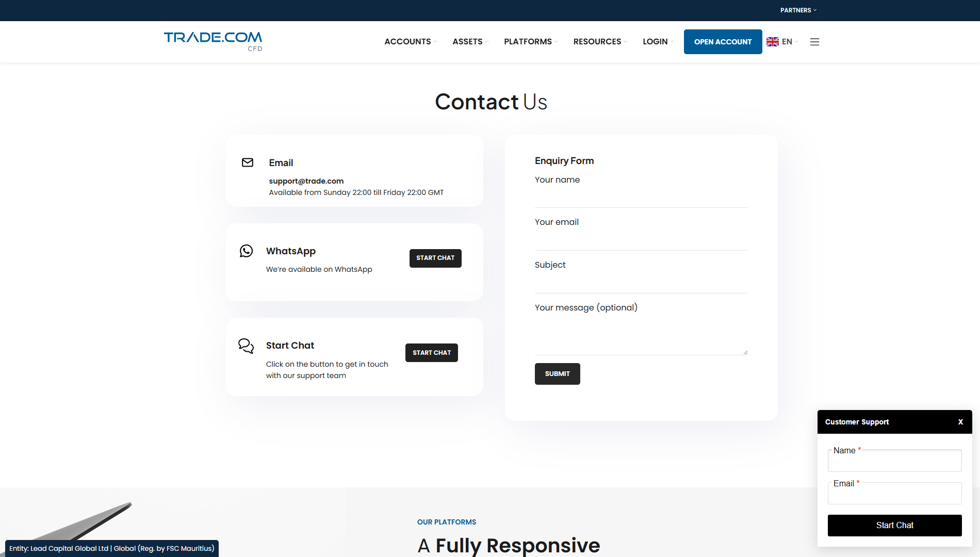The height and width of the screenshot is (557, 980).
Task: Click the Your message text area
Action: (641, 335)
